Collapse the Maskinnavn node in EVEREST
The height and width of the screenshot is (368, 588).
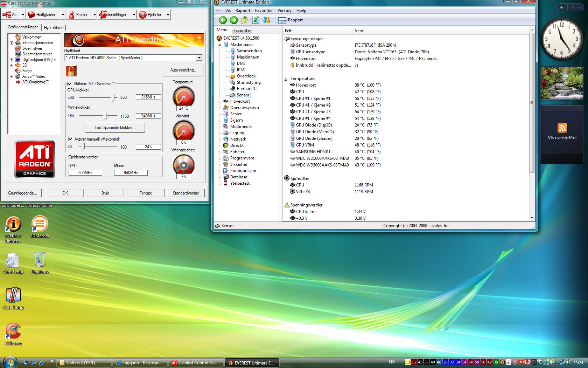[x=220, y=45]
